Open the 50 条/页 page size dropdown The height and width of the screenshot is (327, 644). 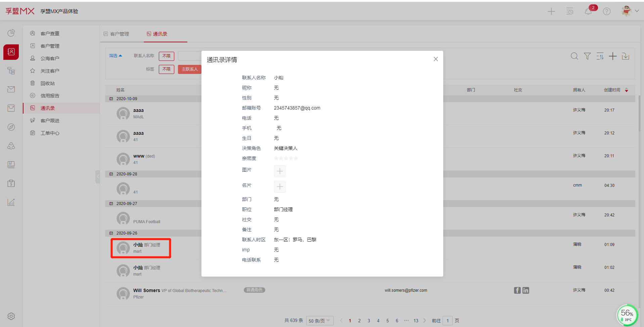tap(320, 321)
